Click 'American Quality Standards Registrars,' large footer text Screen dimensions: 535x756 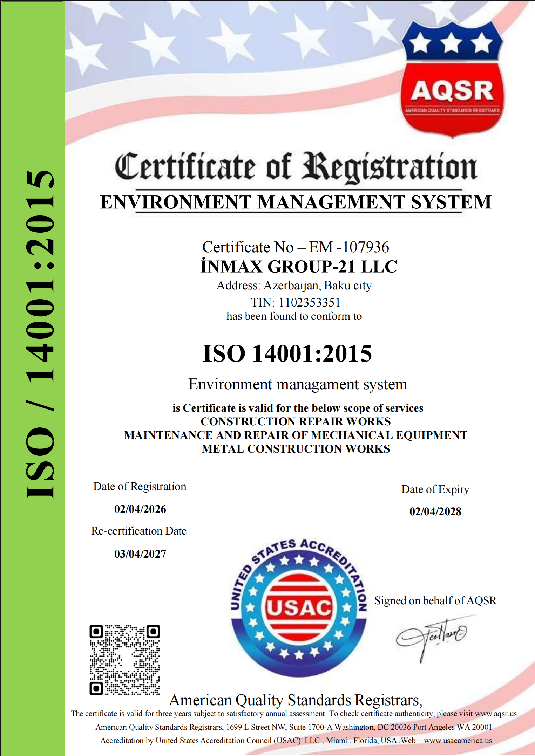pyautogui.click(x=296, y=700)
